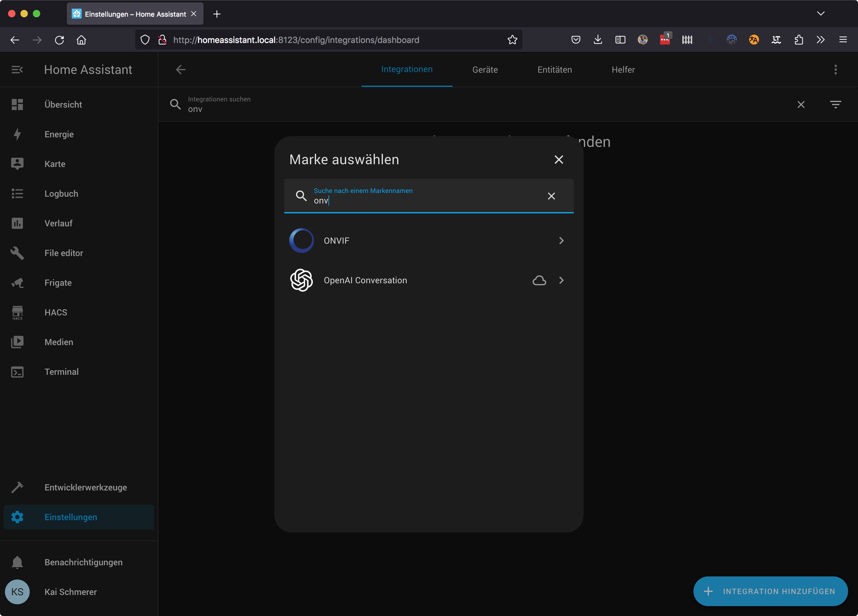Click the Benachrichtigungen bell icon

(x=17, y=562)
